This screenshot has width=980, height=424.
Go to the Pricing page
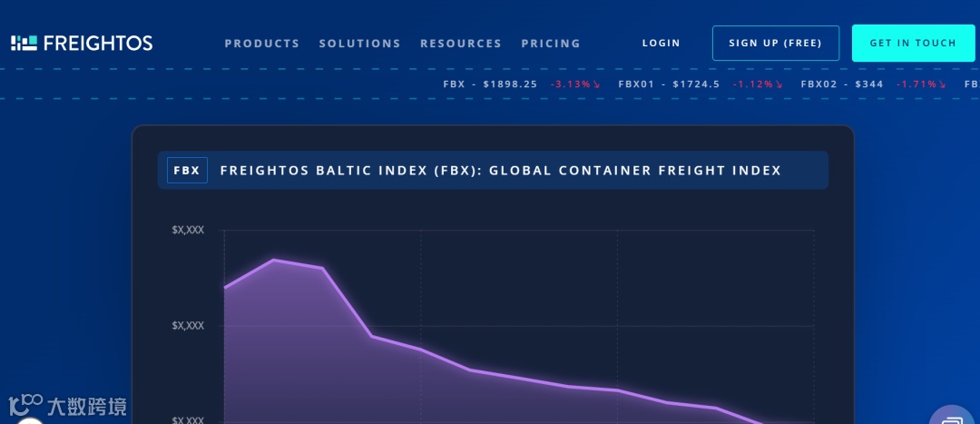(x=551, y=44)
